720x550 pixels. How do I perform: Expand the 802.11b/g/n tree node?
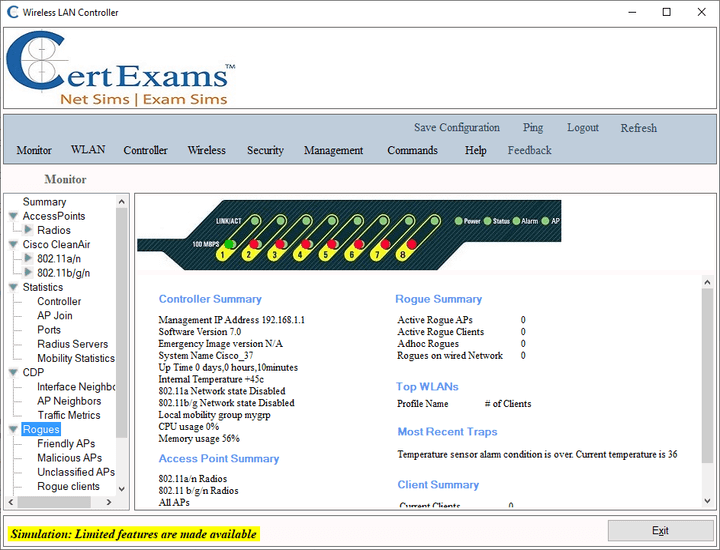(x=28, y=272)
